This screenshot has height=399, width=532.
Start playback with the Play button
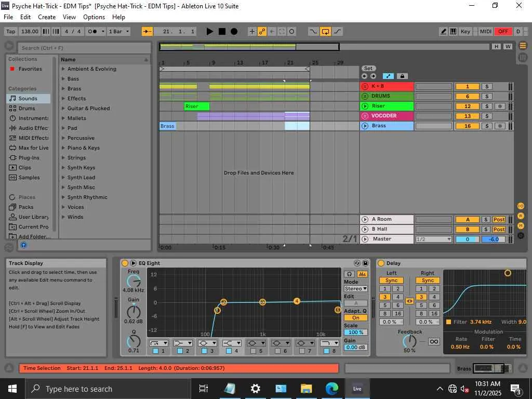coord(210,32)
